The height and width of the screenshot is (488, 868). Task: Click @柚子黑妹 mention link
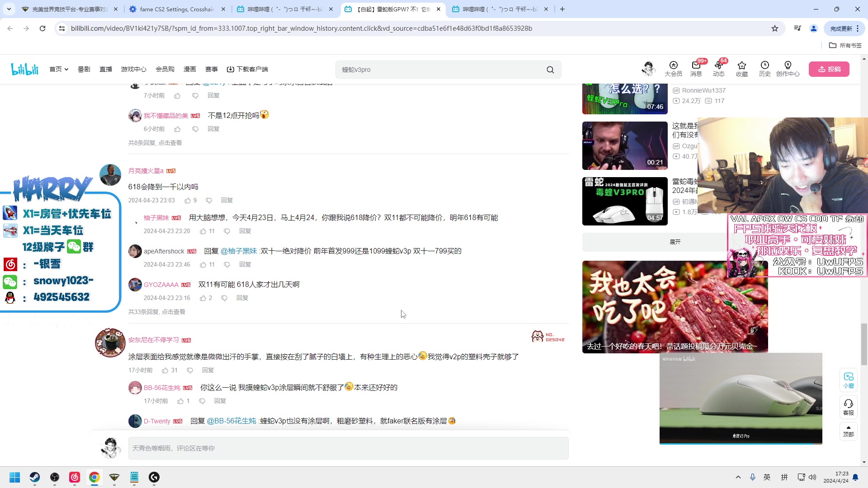pos(239,251)
